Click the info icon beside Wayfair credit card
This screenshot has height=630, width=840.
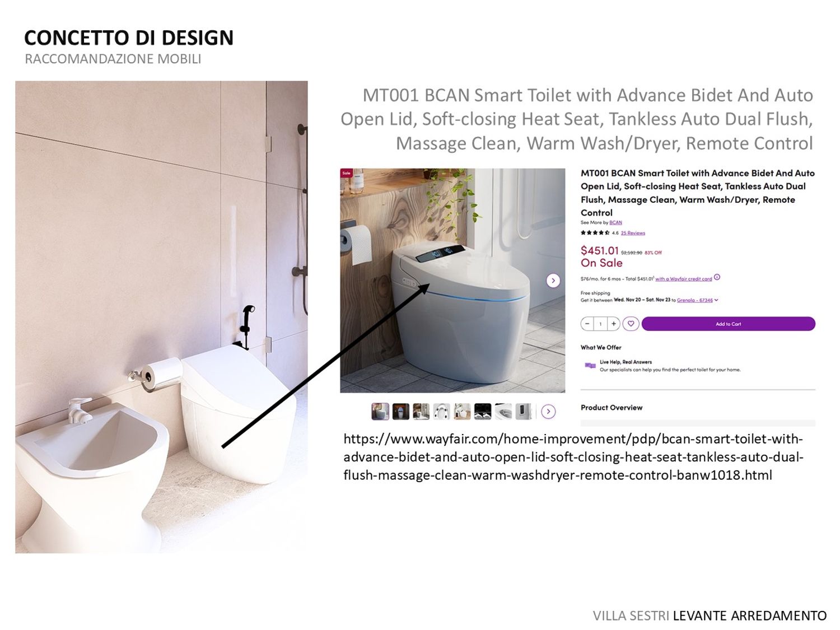click(717, 277)
